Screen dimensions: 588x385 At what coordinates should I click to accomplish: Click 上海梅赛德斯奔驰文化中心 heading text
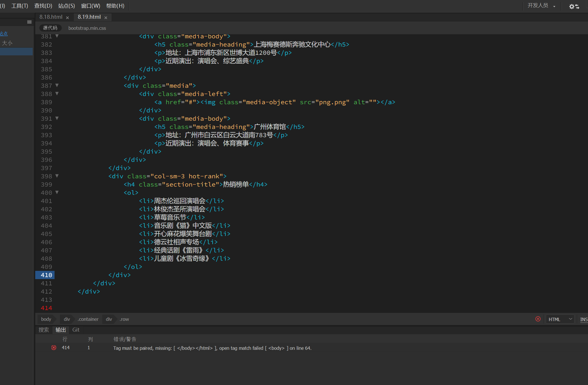(x=292, y=44)
